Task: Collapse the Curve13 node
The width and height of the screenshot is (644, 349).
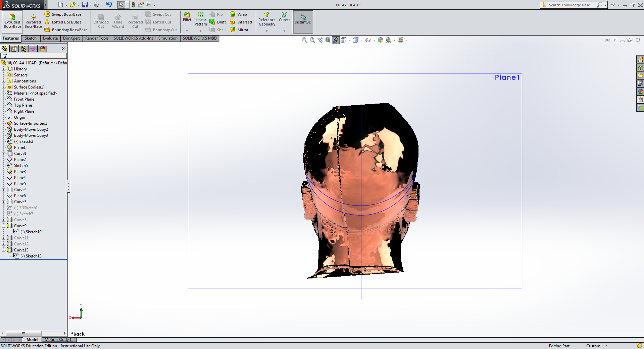Action: point(4,250)
